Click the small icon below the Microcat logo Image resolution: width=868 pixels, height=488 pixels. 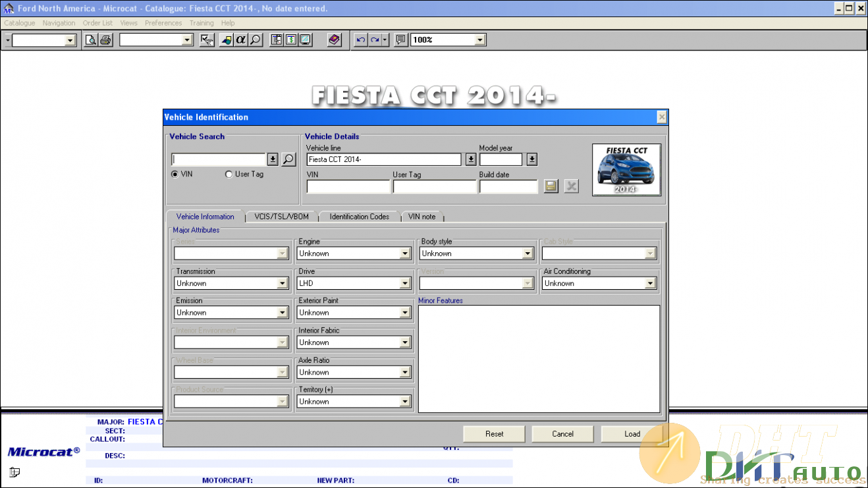click(14, 472)
